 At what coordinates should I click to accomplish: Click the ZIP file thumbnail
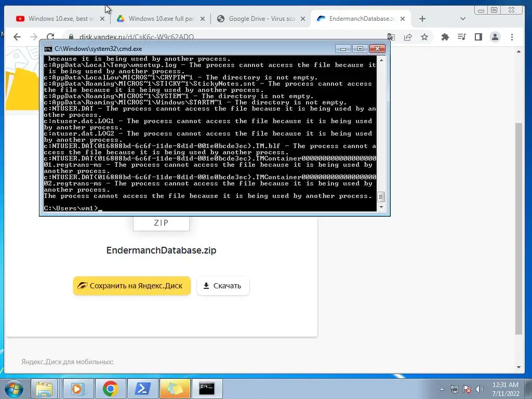pyautogui.click(x=161, y=223)
